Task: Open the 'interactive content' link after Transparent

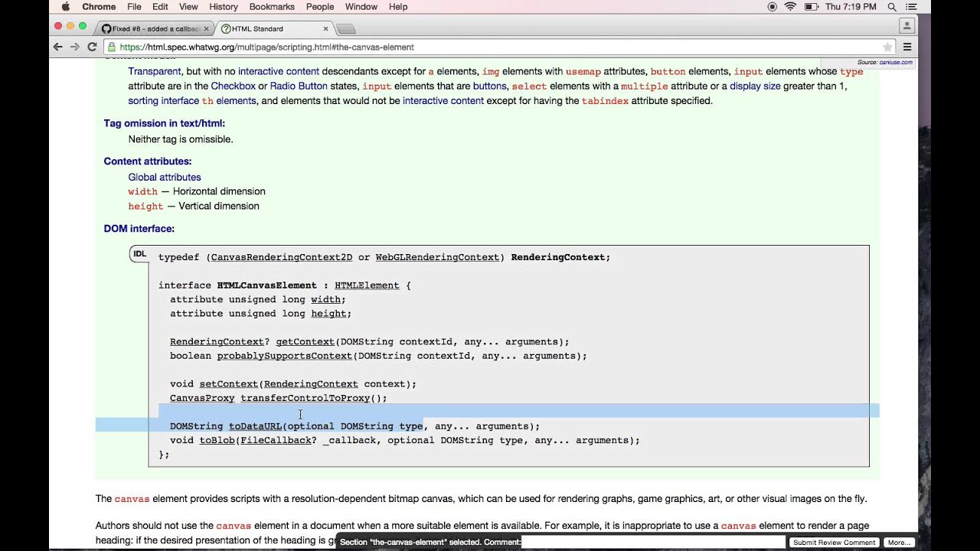Action: pyautogui.click(x=279, y=71)
